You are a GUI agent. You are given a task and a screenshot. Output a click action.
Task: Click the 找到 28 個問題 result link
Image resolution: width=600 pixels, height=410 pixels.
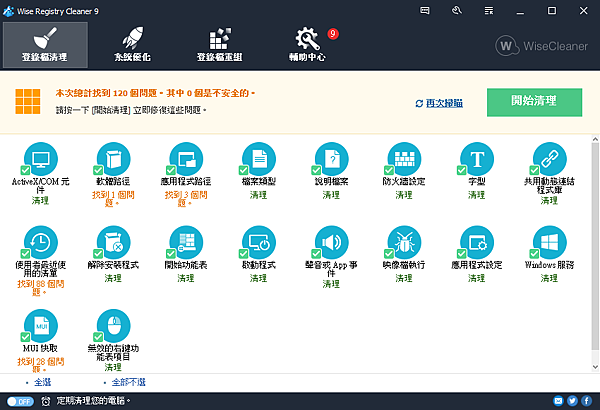tap(41, 365)
